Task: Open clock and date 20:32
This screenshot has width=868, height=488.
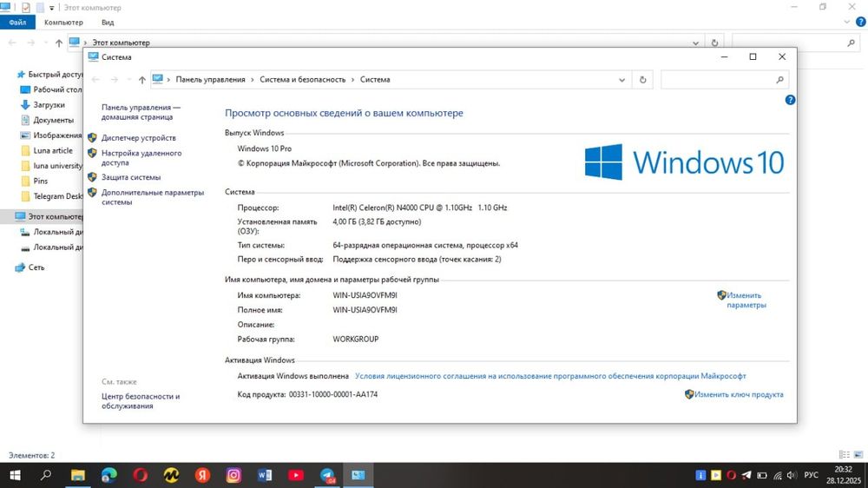Action: [844, 475]
